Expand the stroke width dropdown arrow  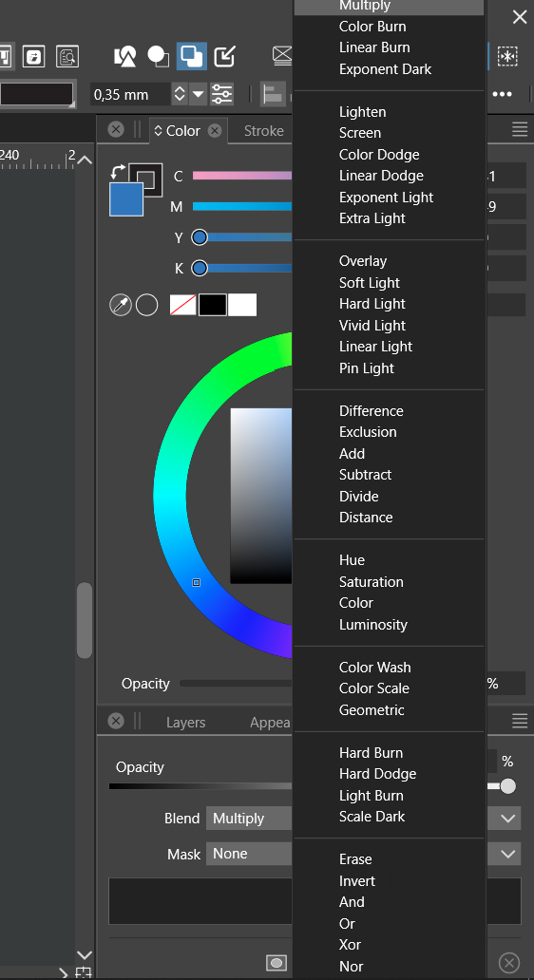(x=199, y=94)
